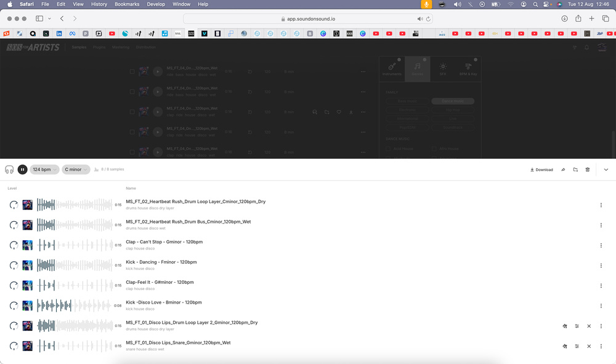Image resolution: width=616 pixels, height=364 pixels.
Task: Toggle the Safari sidebar button
Action: click(39, 18)
